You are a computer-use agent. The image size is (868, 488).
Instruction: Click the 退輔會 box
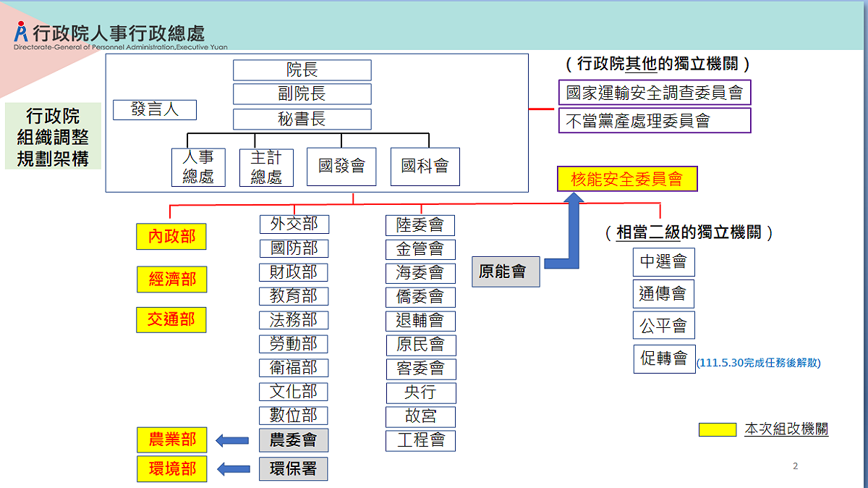pyautogui.click(x=420, y=321)
